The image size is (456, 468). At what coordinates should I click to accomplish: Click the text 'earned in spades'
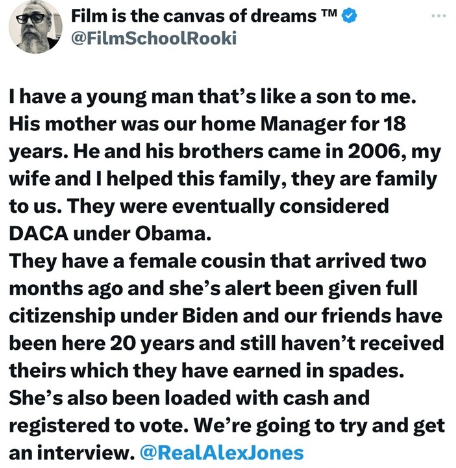(318, 371)
